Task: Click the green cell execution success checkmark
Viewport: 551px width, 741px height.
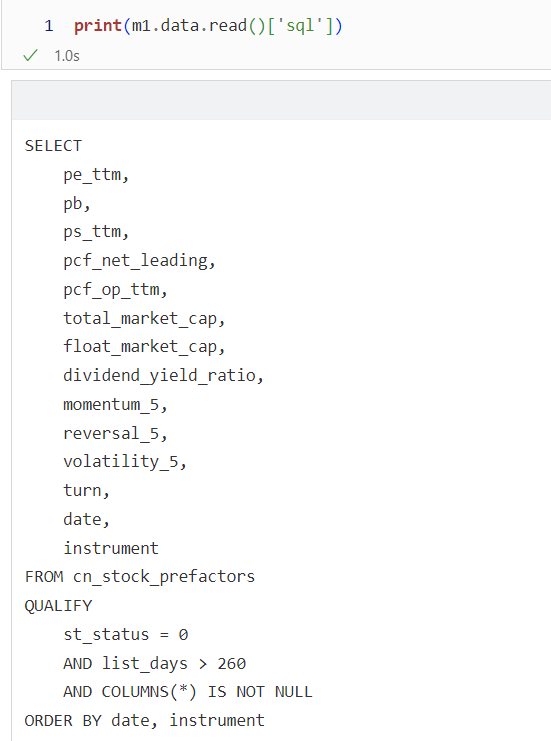Action: pos(30,56)
